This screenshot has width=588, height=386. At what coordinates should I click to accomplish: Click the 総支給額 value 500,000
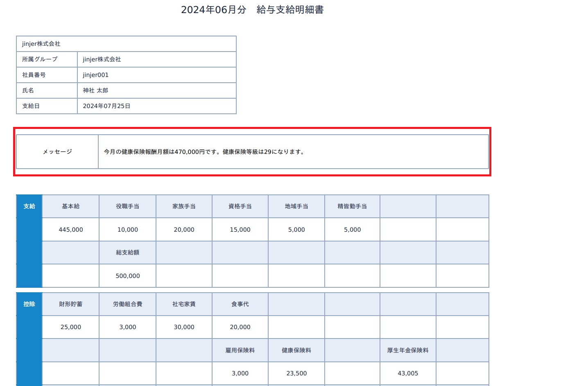pyautogui.click(x=128, y=276)
